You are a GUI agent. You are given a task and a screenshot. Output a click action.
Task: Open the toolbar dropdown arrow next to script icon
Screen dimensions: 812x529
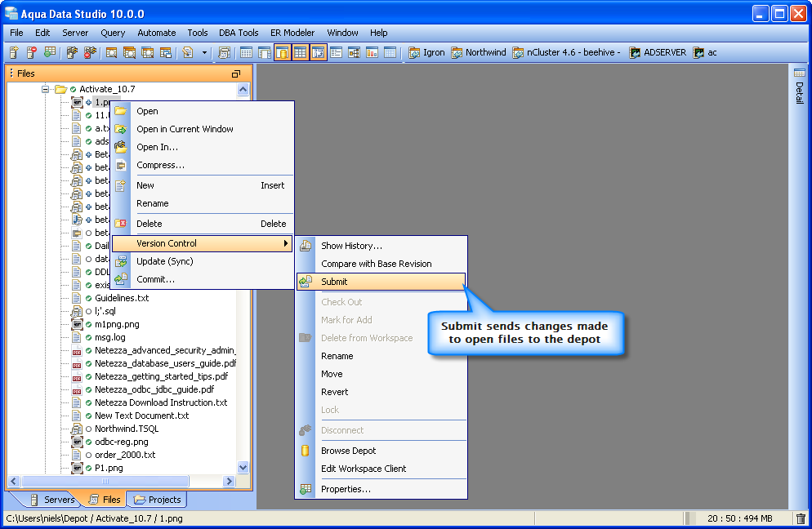[x=204, y=52]
